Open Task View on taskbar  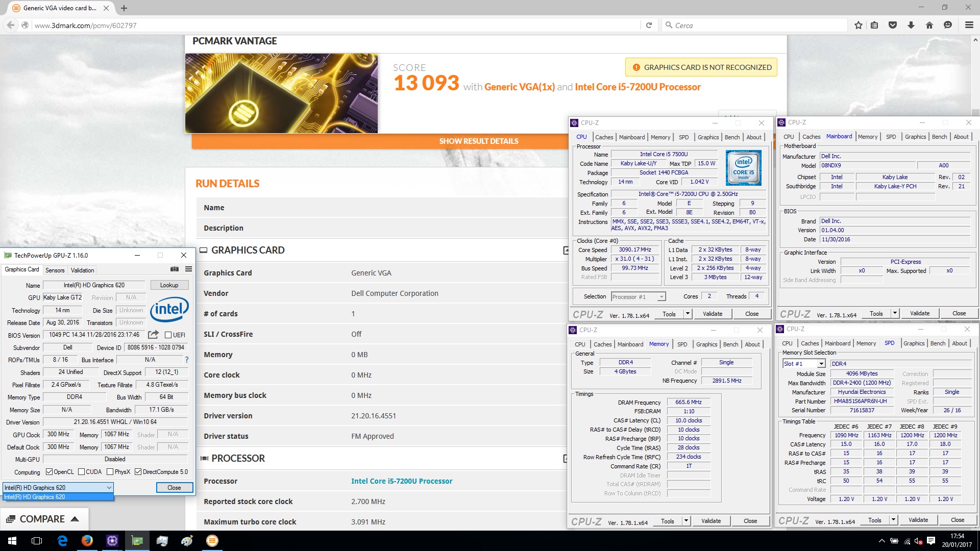coord(37,541)
